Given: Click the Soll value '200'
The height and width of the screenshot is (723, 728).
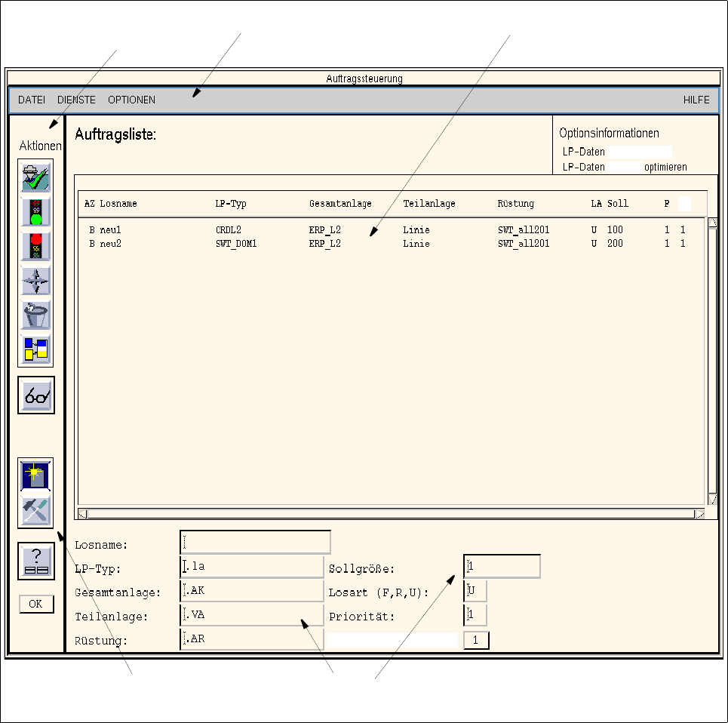Looking at the screenshot, I should 615,243.
